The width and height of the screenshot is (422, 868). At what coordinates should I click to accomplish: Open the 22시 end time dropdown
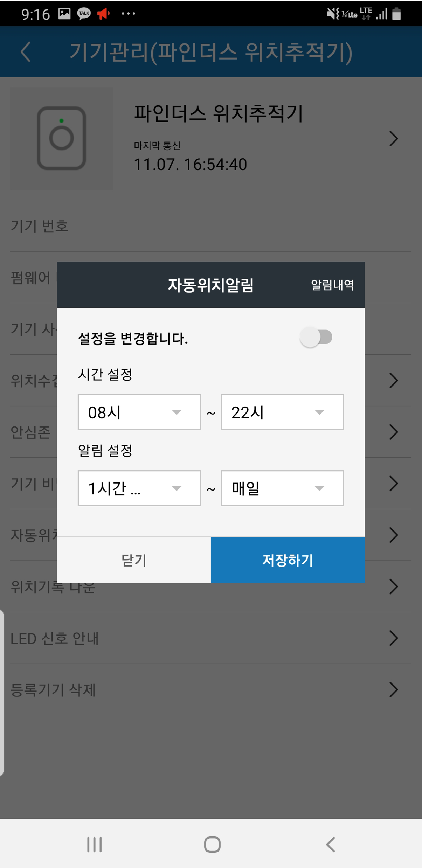(x=282, y=412)
